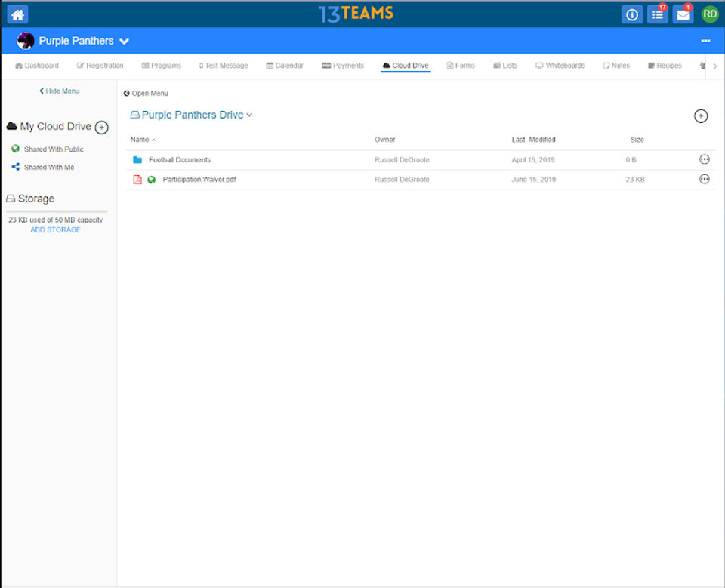The image size is (725, 588).
Task: Click the storage usage progress bar
Action: 57,211
